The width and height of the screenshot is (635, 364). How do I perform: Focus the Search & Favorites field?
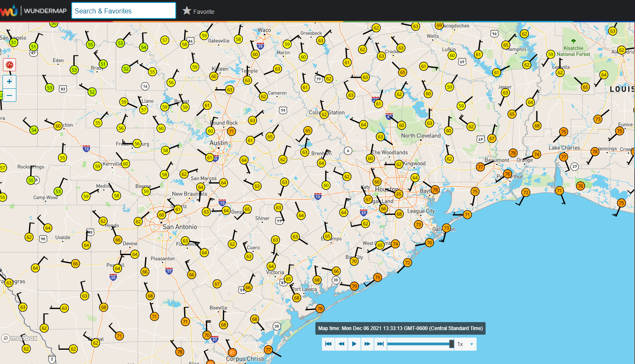click(x=124, y=11)
